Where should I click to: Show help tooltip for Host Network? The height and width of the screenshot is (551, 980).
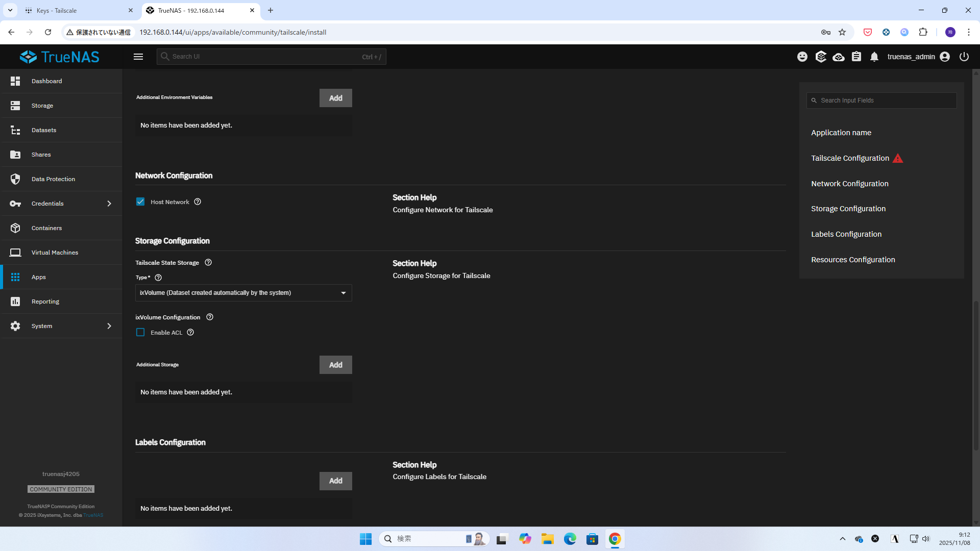(198, 202)
